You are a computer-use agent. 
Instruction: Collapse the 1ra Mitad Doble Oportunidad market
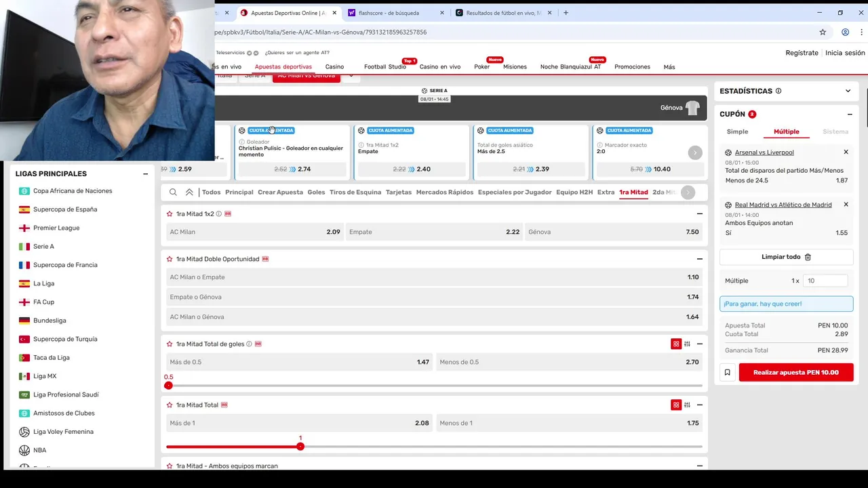tap(699, 259)
